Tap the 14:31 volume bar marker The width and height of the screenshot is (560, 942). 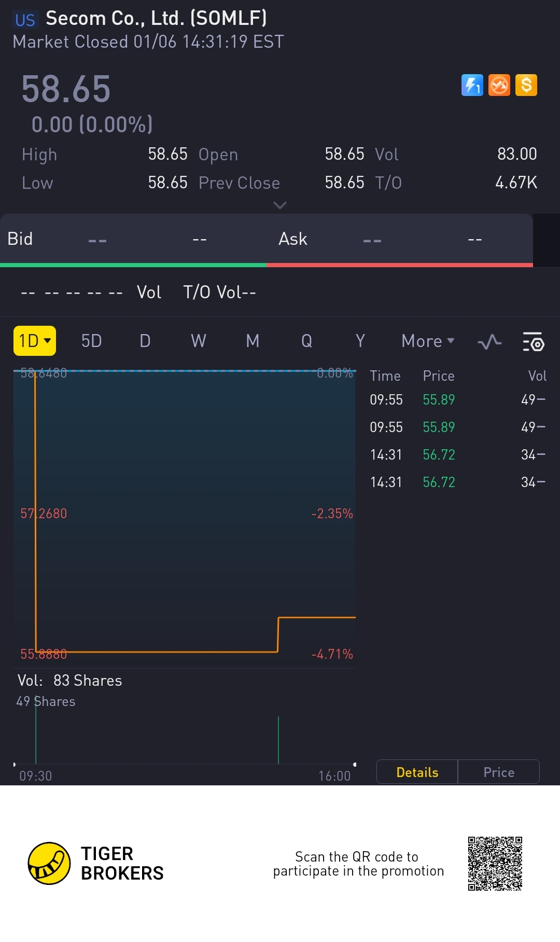tap(278, 740)
